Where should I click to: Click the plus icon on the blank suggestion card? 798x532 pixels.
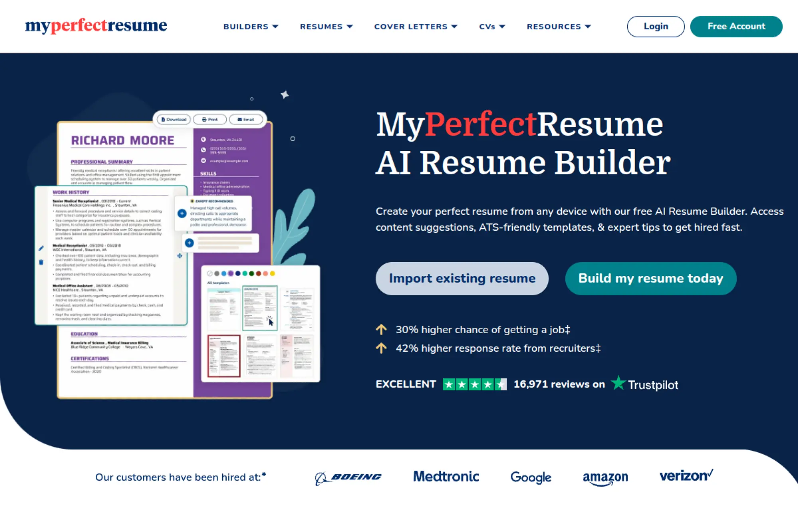click(x=190, y=243)
